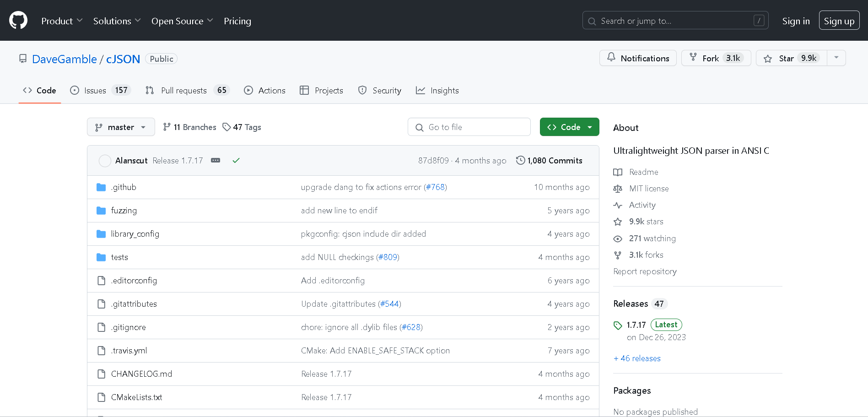Open the green Code dropdown
This screenshot has height=417, width=868.
pos(569,127)
